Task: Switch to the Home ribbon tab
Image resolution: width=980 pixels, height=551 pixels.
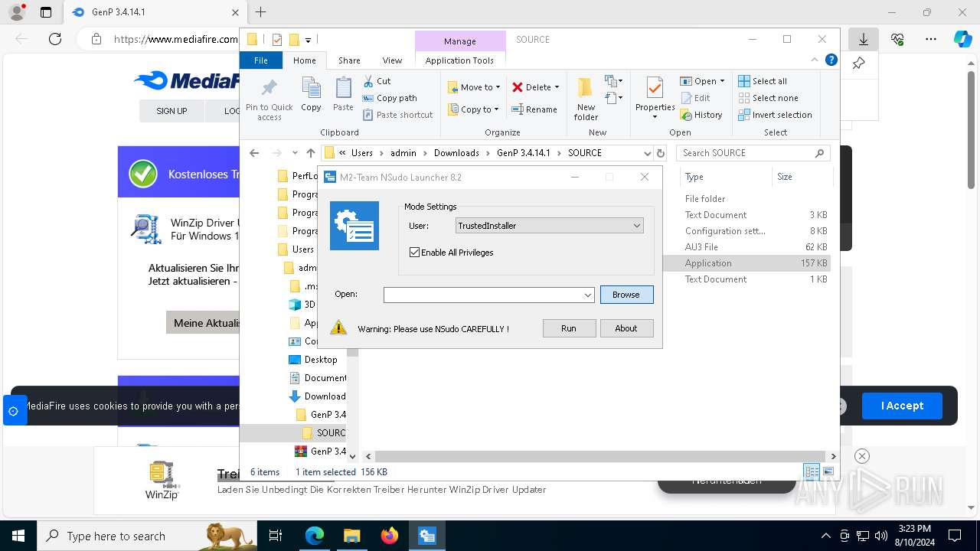Action: 304,60
